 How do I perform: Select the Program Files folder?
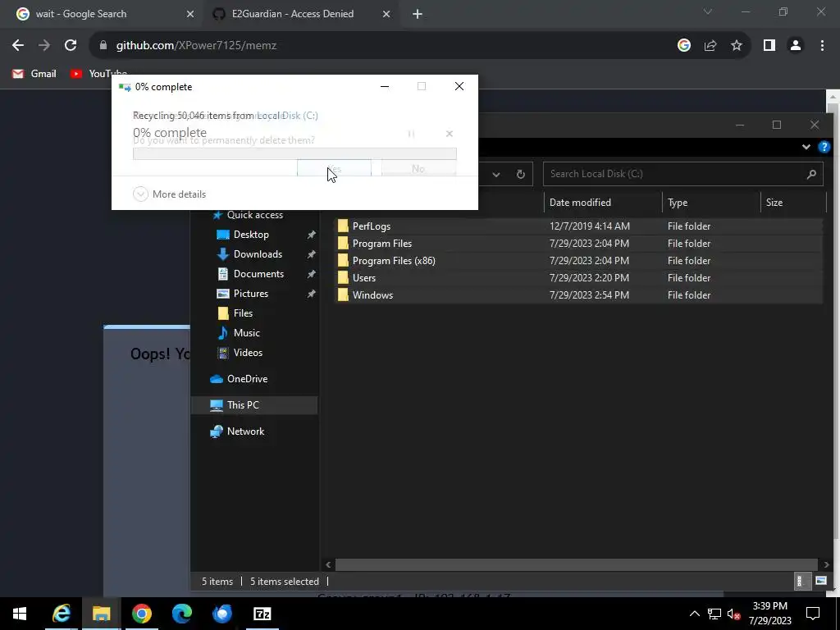coord(578,243)
